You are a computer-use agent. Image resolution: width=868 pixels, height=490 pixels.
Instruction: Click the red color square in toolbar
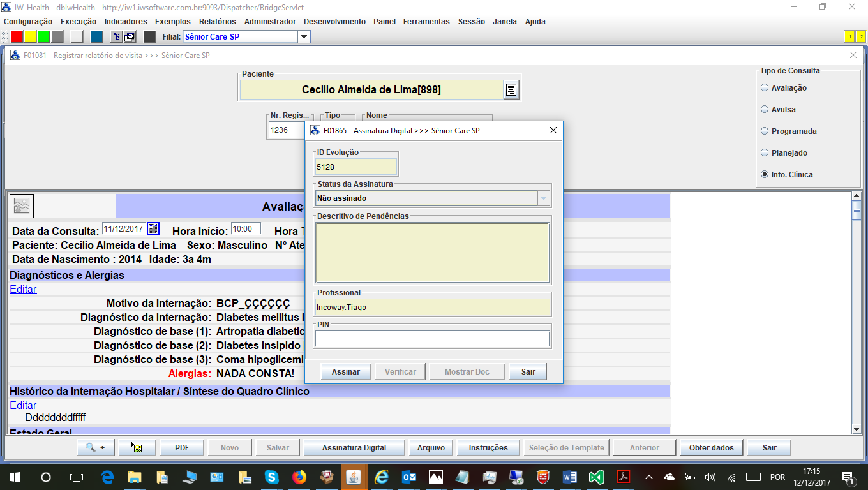[17, 37]
